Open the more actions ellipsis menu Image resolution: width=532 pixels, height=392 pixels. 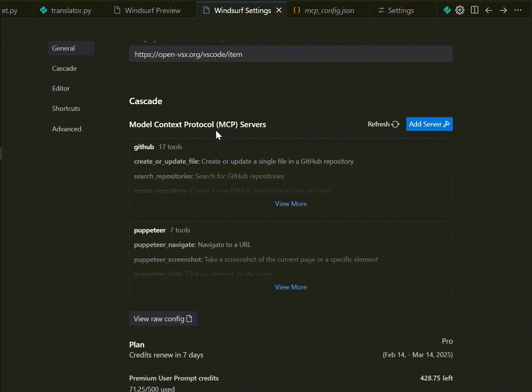(x=518, y=10)
